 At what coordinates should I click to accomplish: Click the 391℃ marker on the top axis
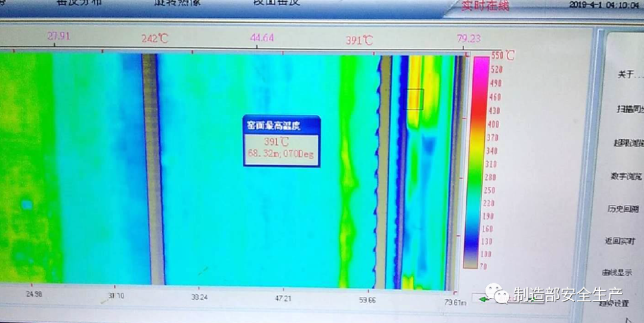[359, 41]
